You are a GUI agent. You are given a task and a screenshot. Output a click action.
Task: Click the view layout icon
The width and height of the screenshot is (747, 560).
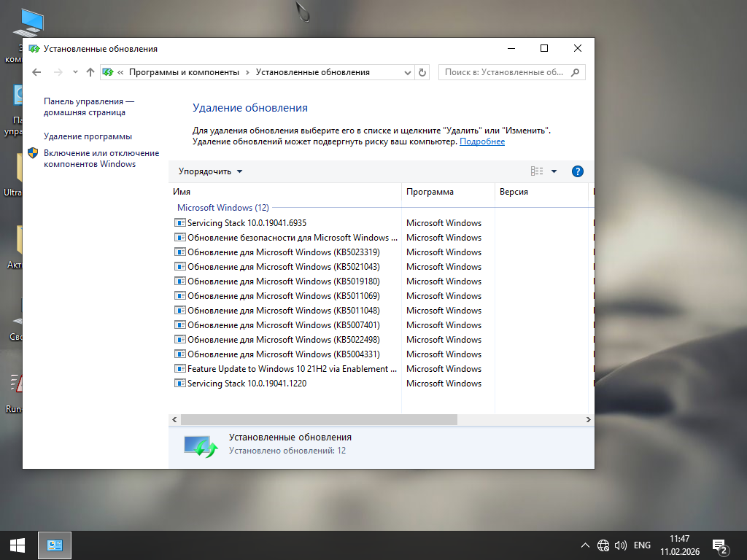(x=537, y=171)
